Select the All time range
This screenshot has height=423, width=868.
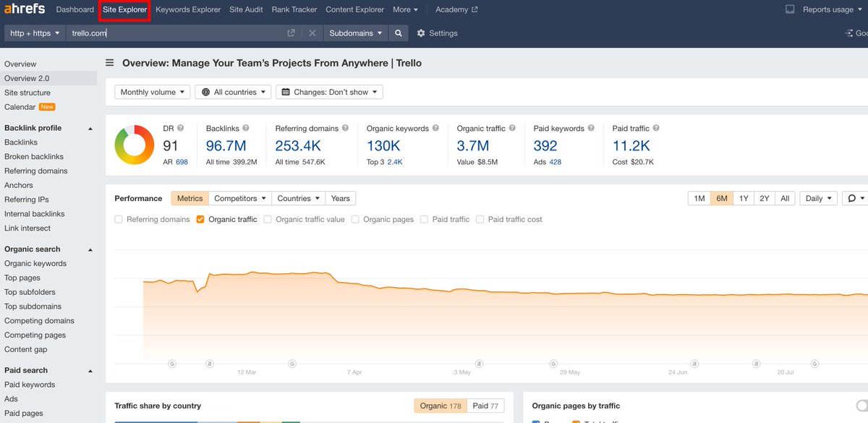[x=785, y=198]
